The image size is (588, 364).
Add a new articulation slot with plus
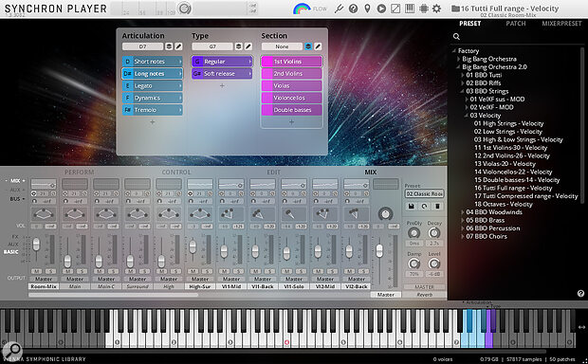point(153,122)
